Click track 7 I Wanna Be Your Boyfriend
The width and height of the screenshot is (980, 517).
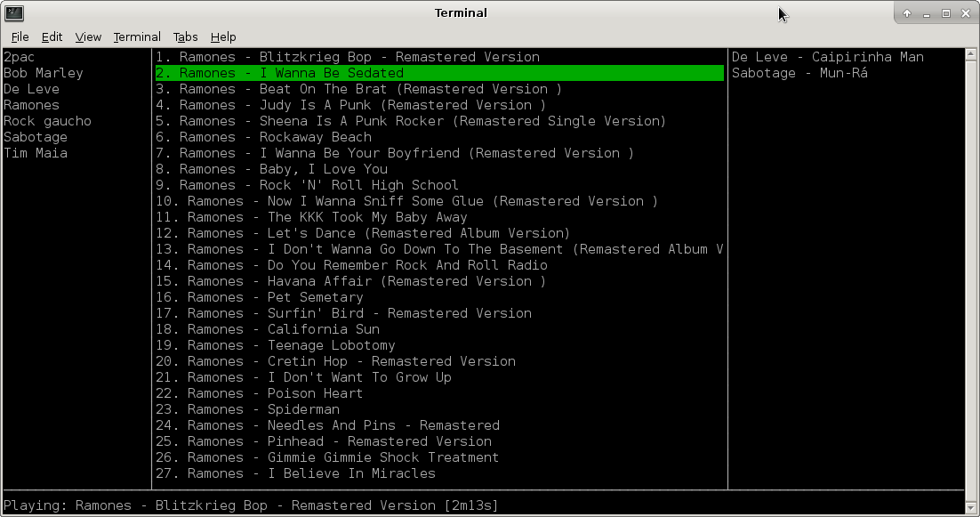click(394, 153)
